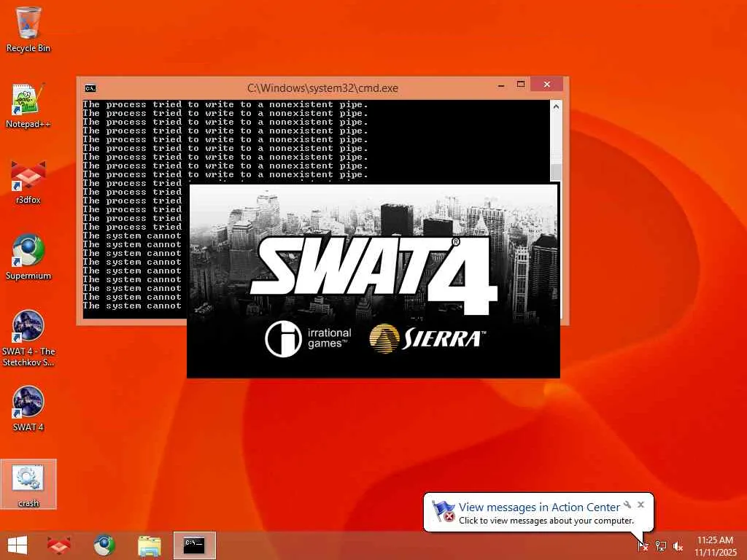Select the SWAT 4 desktop shortcut
The height and width of the screenshot is (560, 747).
(x=28, y=408)
